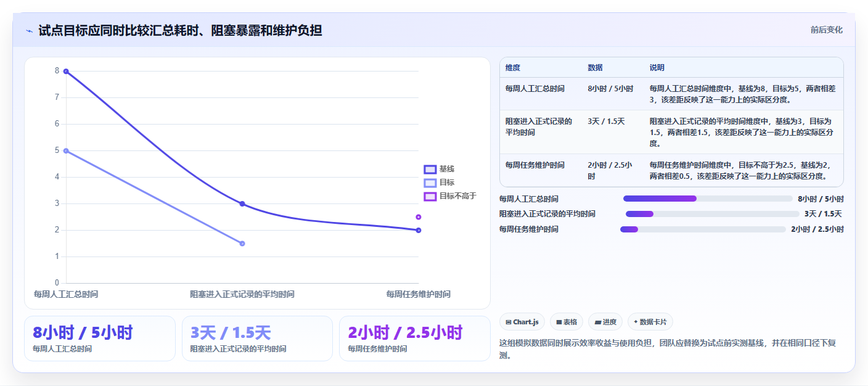Click the 前后变化 label in header

(x=826, y=30)
